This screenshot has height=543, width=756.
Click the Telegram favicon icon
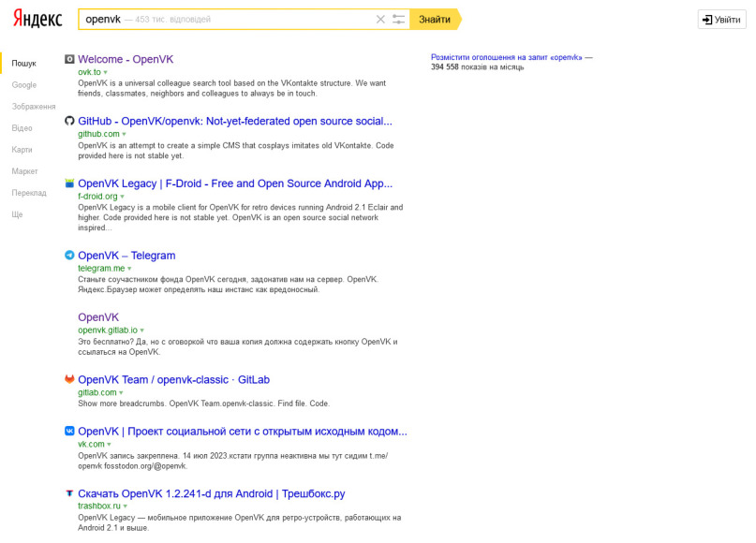click(x=69, y=255)
